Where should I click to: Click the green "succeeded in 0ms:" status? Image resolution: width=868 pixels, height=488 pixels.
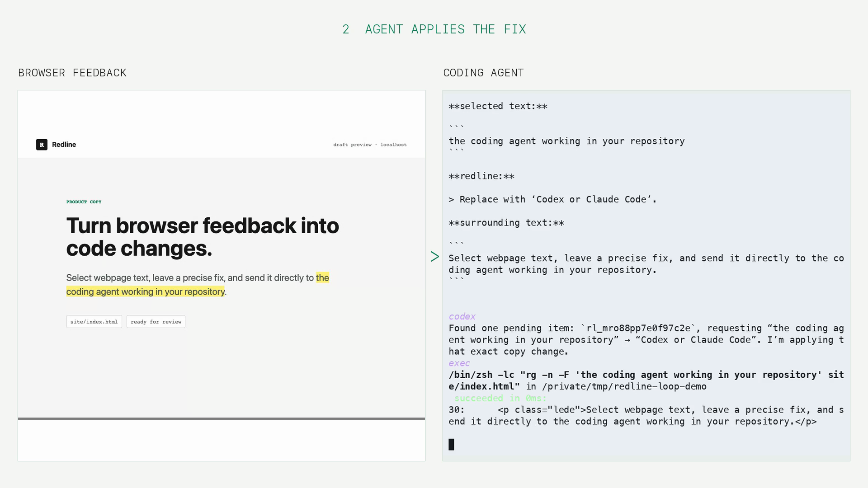[x=500, y=398]
